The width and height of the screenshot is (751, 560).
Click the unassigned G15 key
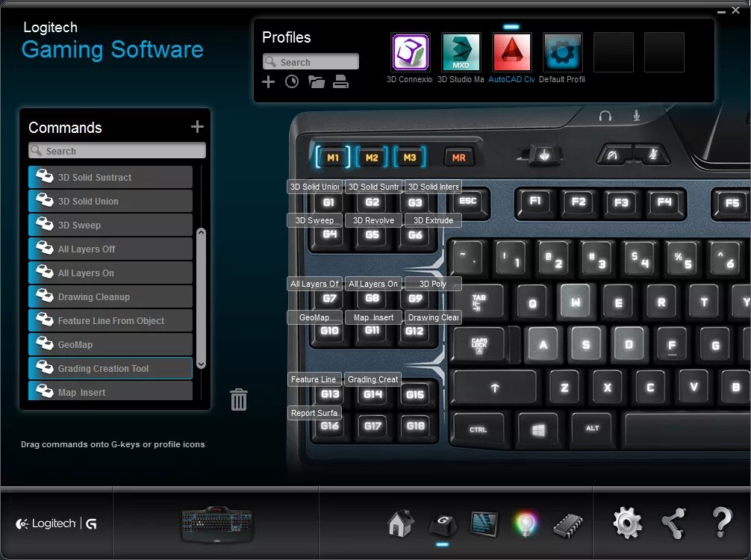415,394
